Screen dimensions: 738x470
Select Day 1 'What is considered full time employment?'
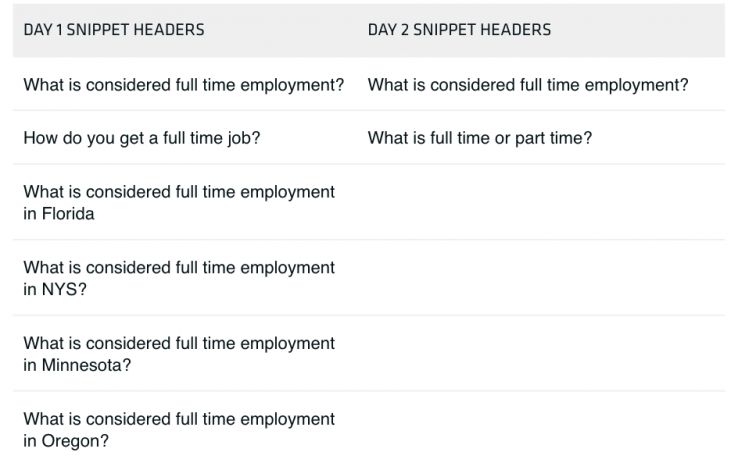click(183, 85)
